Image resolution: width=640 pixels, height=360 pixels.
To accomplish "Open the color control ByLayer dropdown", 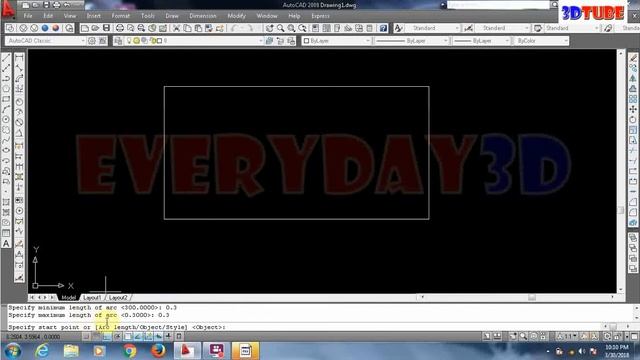I will [x=336, y=41].
